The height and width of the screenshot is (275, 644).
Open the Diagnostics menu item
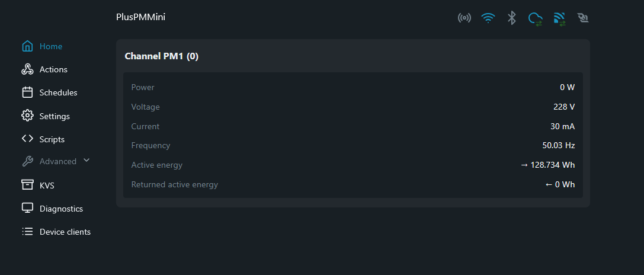click(x=61, y=209)
